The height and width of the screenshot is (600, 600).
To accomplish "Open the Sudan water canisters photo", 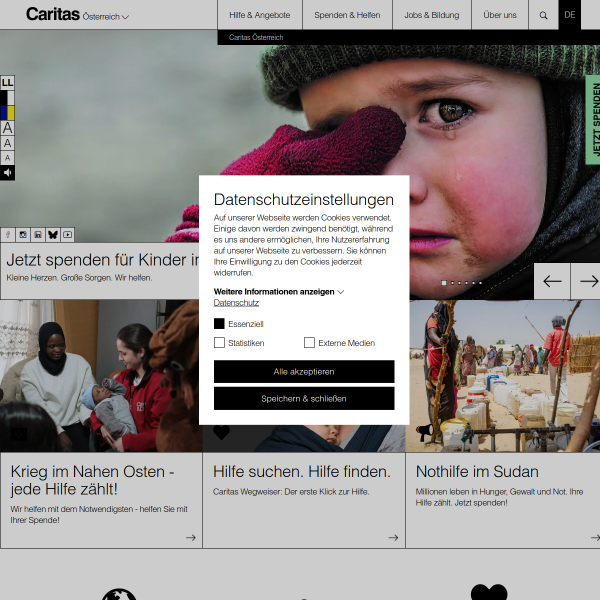I will click(x=502, y=376).
